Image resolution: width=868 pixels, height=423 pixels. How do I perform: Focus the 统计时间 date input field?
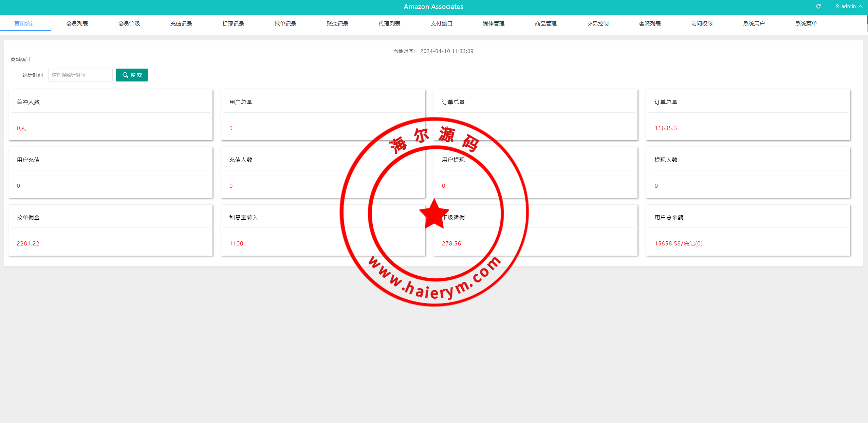click(80, 75)
